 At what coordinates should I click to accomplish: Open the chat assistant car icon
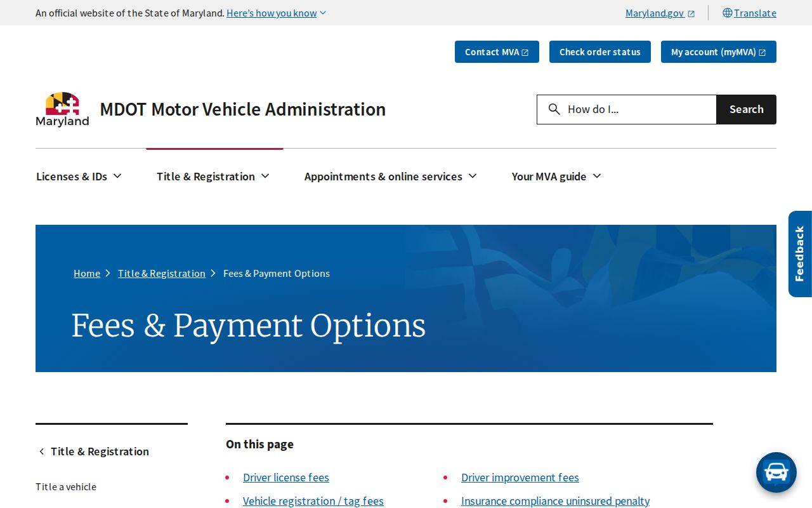[x=776, y=472]
